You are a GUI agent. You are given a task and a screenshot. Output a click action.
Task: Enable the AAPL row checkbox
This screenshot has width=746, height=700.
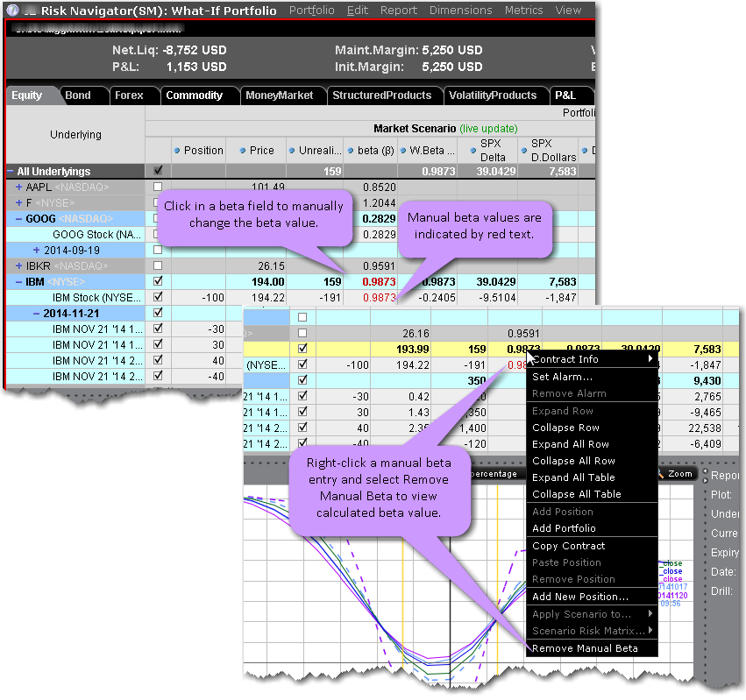[x=158, y=187]
